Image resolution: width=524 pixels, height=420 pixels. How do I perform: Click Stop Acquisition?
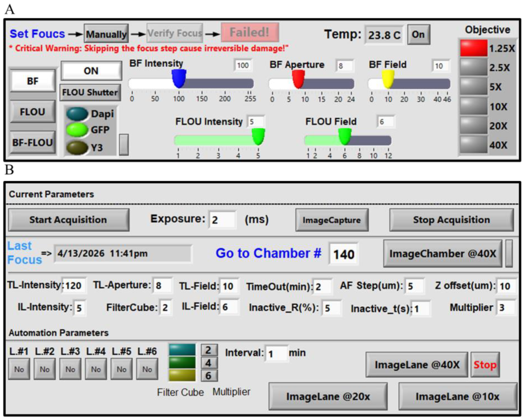coord(452,220)
